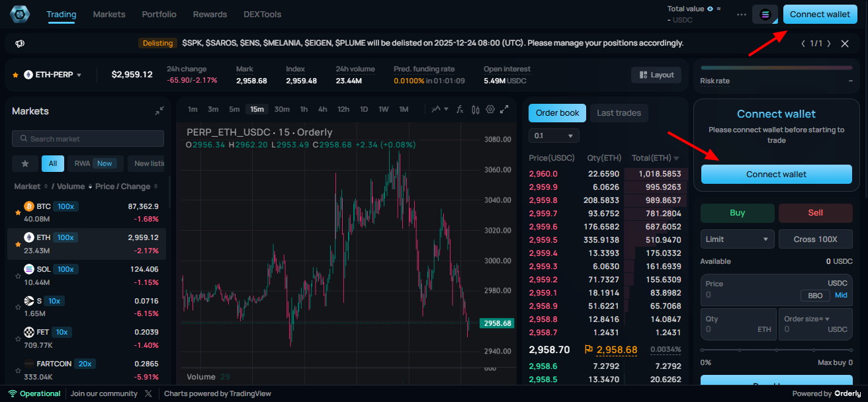This screenshot has height=402, width=868.
Task: Open the chart line type dropdown
Action: click(x=440, y=109)
